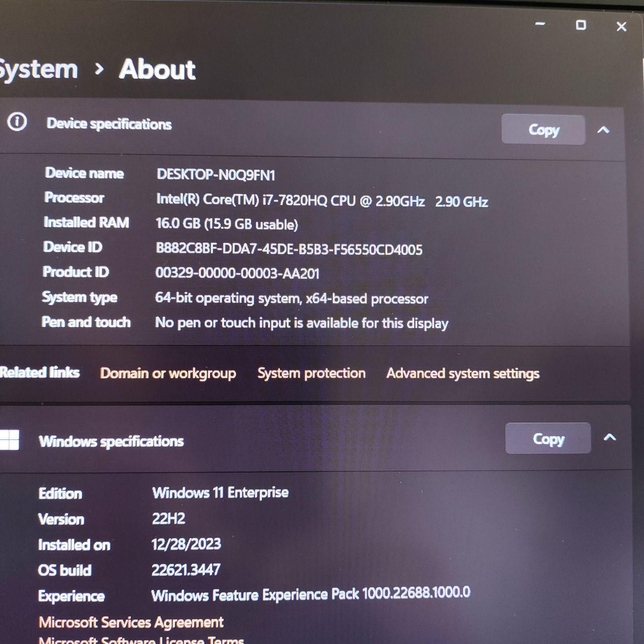Image resolution: width=644 pixels, height=644 pixels.
Task: Minimize the Settings window
Action: (x=540, y=24)
